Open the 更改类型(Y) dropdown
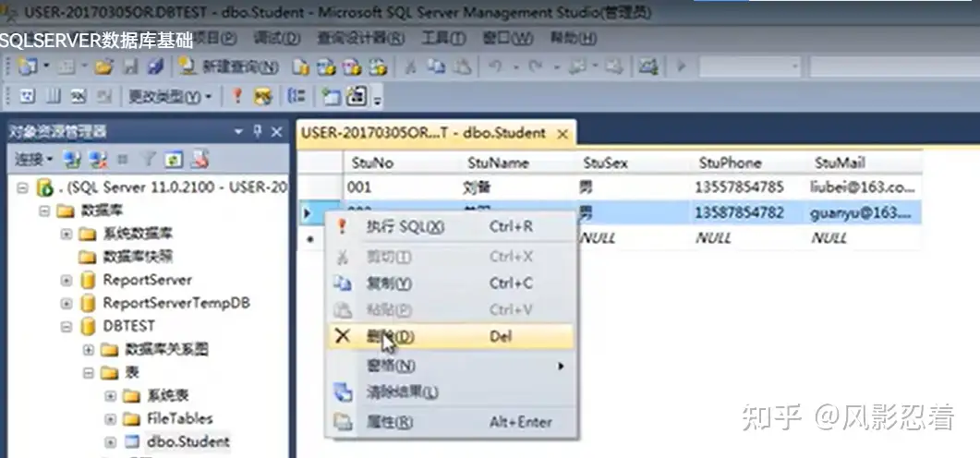The height and width of the screenshot is (458, 980). (170, 96)
